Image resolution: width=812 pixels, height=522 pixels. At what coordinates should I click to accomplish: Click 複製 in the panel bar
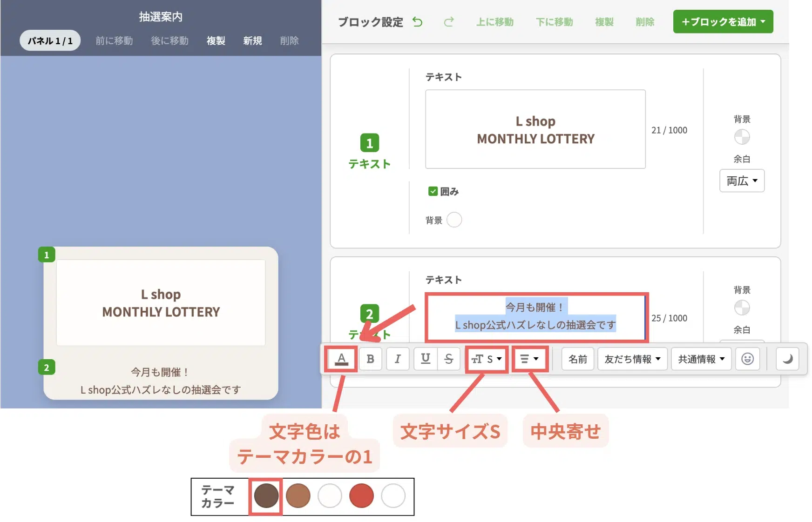click(x=216, y=41)
